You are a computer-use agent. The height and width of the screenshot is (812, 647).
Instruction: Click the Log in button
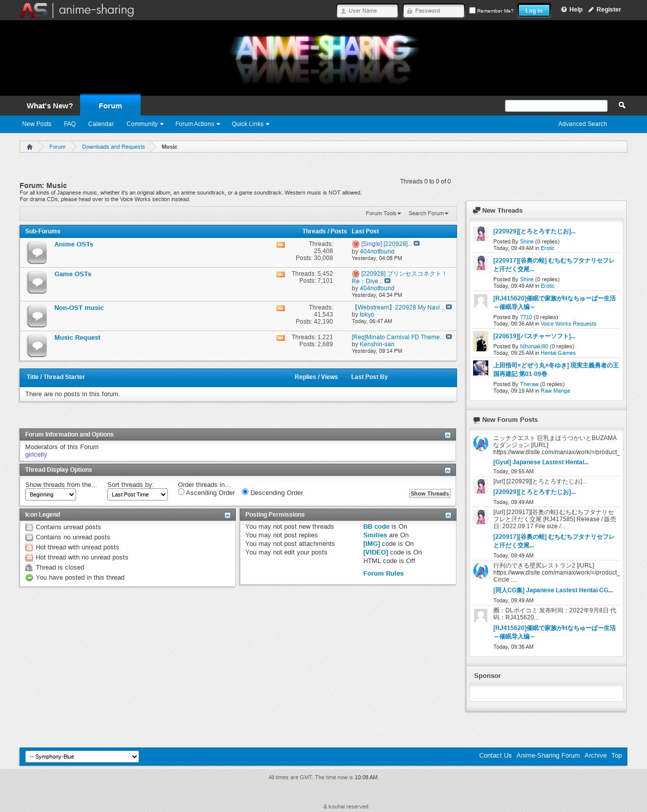(x=534, y=11)
